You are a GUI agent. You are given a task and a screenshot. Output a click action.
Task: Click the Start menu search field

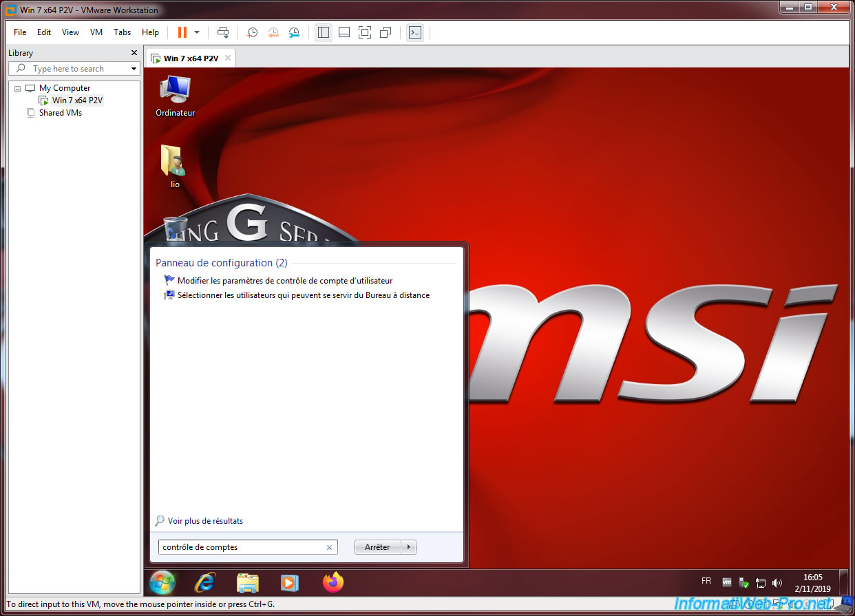241,547
